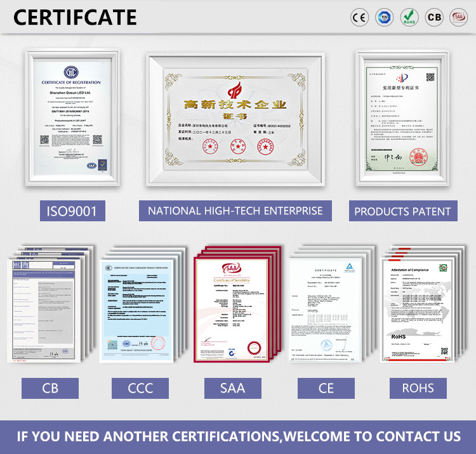
Task: Select the SAA label button
Action: click(x=233, y=388)
